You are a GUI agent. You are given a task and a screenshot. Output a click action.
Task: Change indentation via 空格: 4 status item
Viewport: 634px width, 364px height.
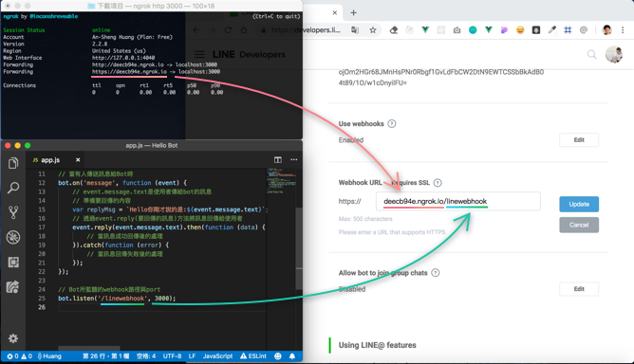pos(146,355)
